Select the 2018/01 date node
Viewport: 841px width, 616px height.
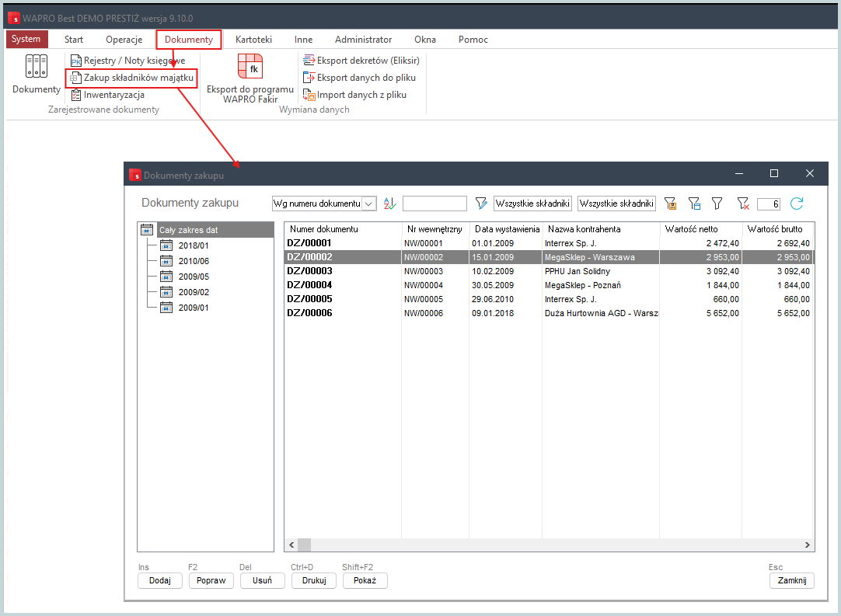[194, 245]
